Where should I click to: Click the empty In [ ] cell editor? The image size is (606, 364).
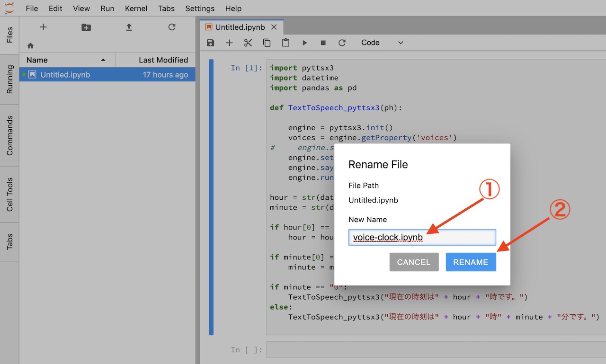(x=436, y=350)
